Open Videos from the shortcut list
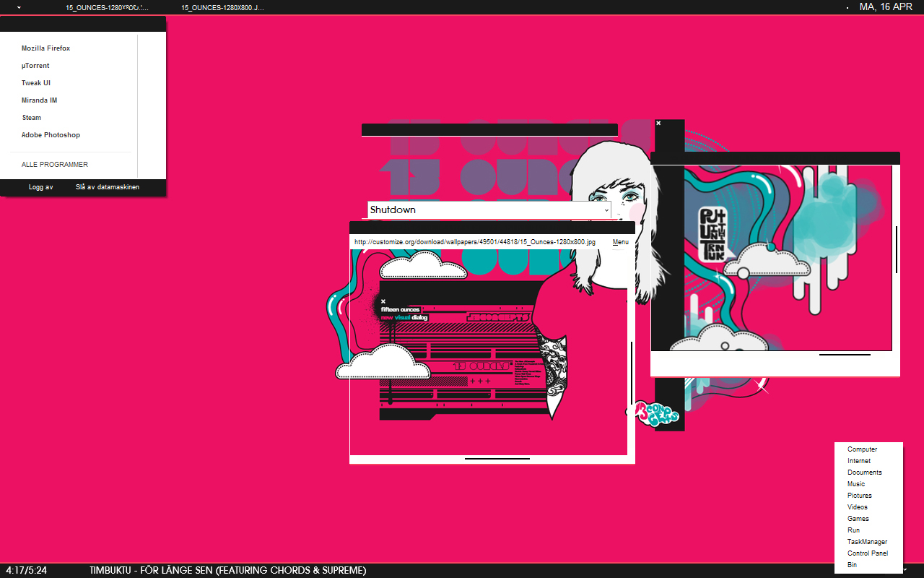This screenshot has width=924, height=578. (858, 507)
